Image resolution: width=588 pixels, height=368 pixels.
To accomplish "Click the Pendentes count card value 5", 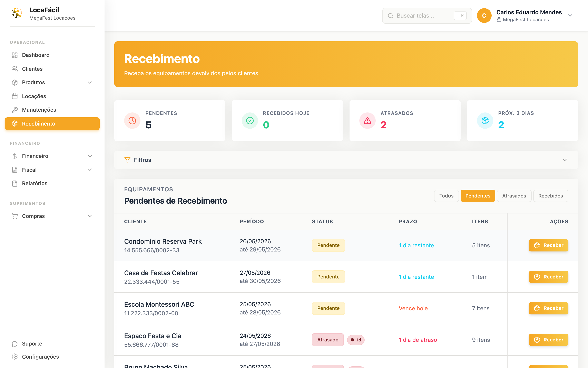I will [x=148, y=125].
